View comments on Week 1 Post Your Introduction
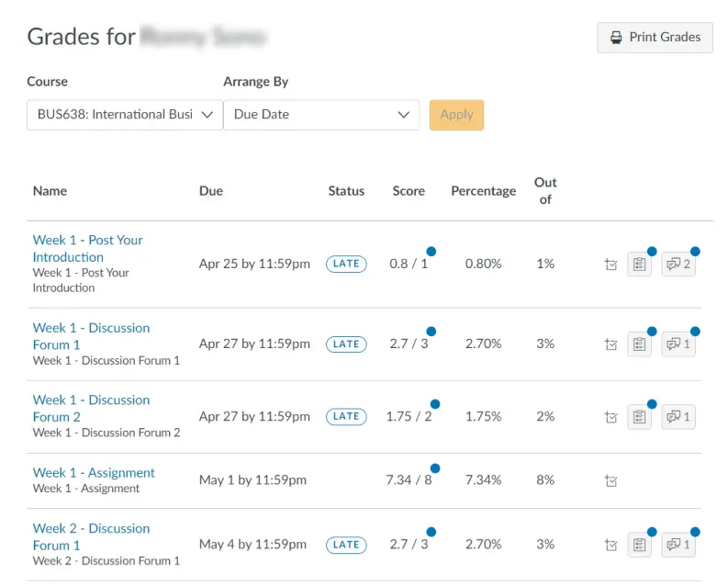 tap(678, 265)
